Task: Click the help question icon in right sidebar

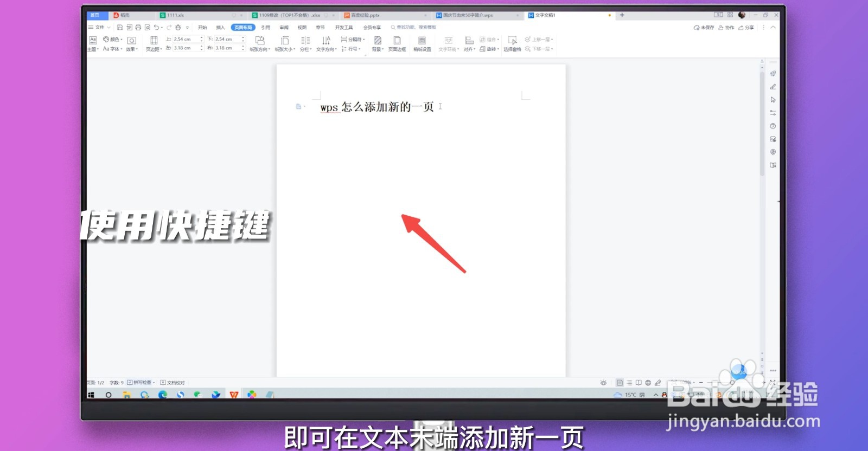Action: [x=773, y=126]
